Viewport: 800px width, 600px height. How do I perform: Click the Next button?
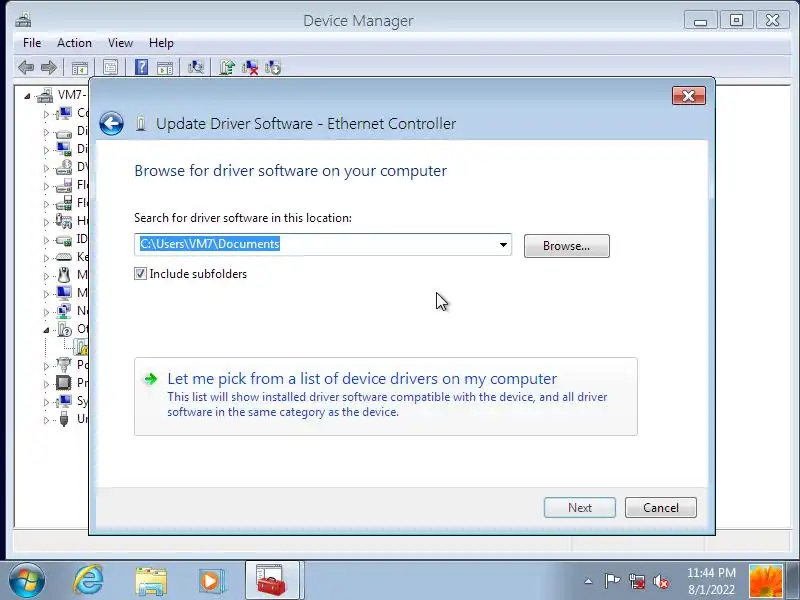(580, 508)
